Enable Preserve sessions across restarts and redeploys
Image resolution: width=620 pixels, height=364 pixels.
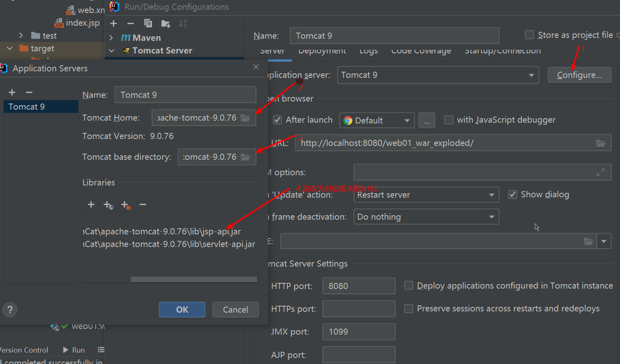click(408, 309)
